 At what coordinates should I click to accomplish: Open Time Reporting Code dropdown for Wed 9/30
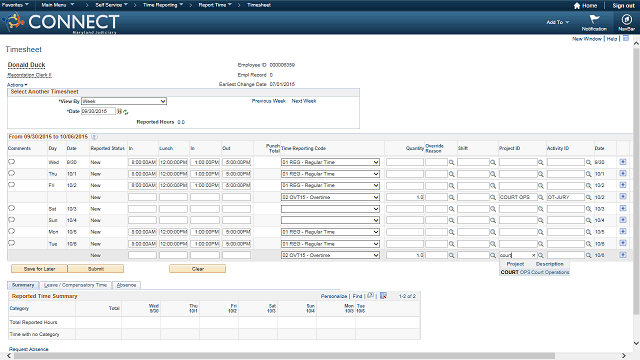pos(330,162)
